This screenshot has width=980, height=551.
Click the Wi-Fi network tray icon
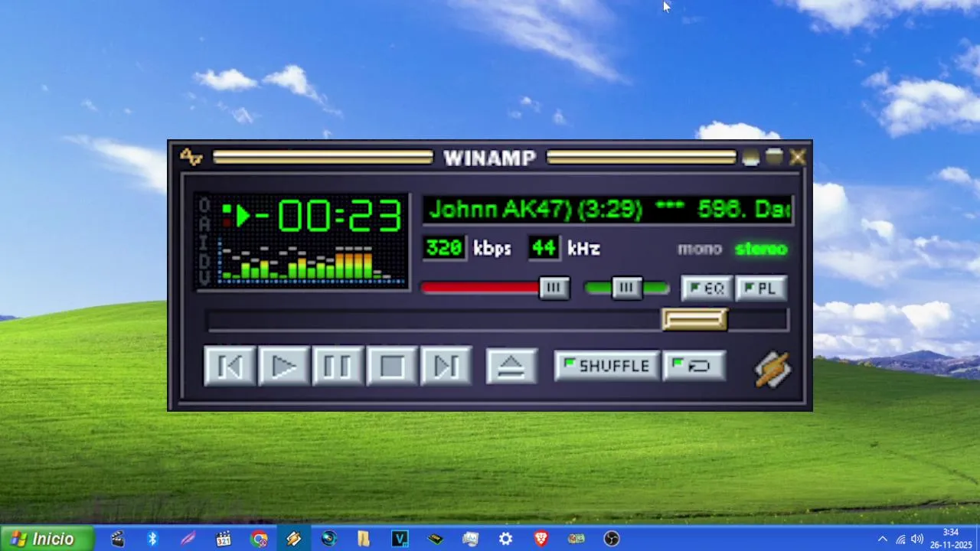click(900, 539)
